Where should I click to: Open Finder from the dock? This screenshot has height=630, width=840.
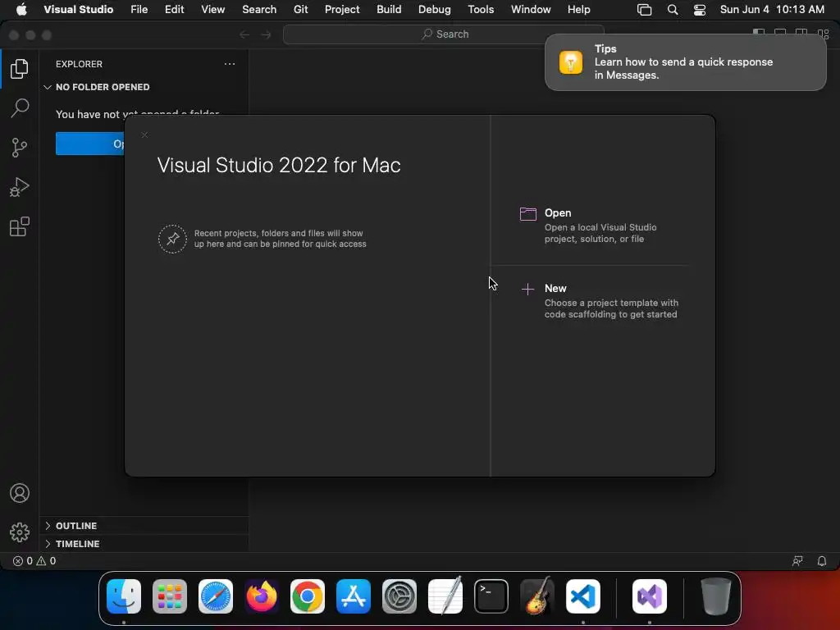[x=124, y=596]
